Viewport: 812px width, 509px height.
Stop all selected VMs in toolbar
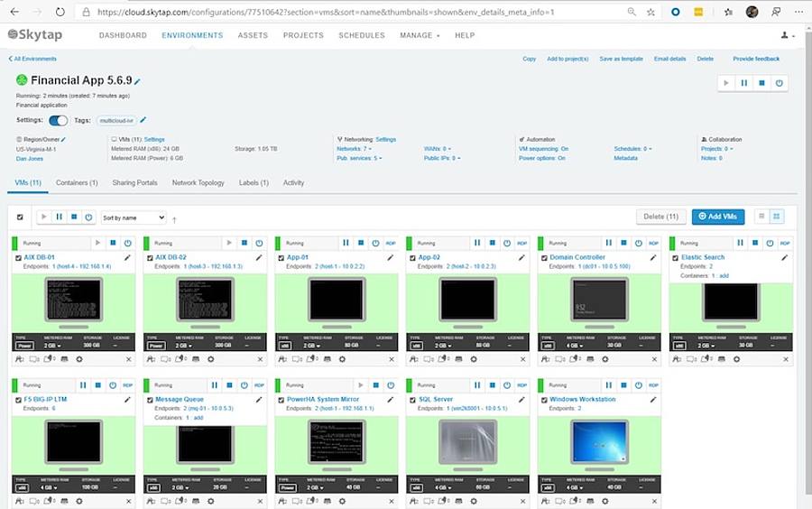point(74,217)
